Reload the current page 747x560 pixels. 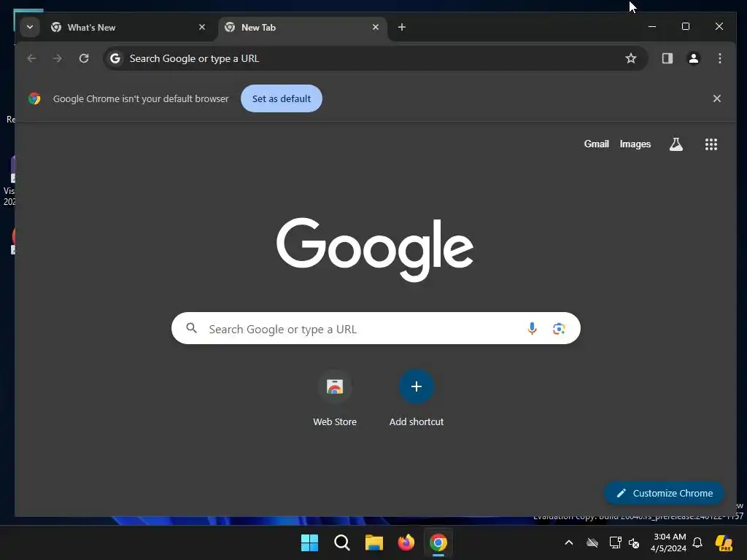click(x=84, y=58)
